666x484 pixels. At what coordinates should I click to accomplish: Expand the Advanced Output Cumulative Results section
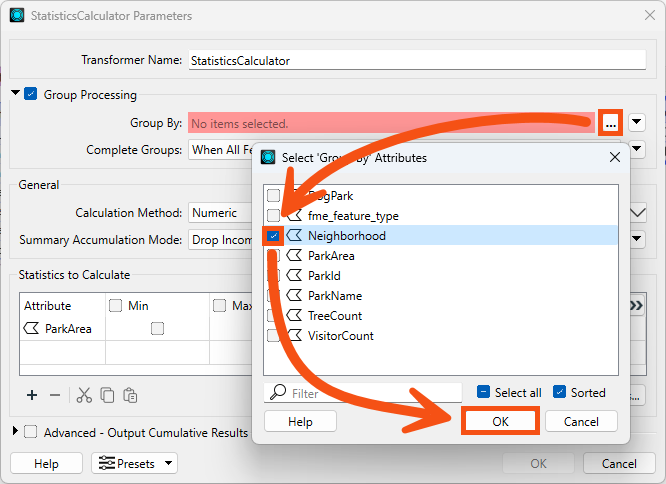(x=15, y=432)
